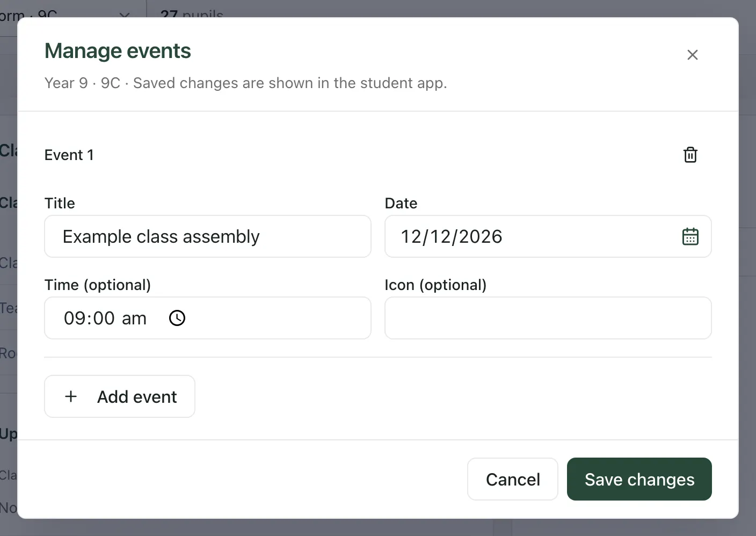Open the clock time picker icon
The image size is (756, 536).
(x=177, y=318)
